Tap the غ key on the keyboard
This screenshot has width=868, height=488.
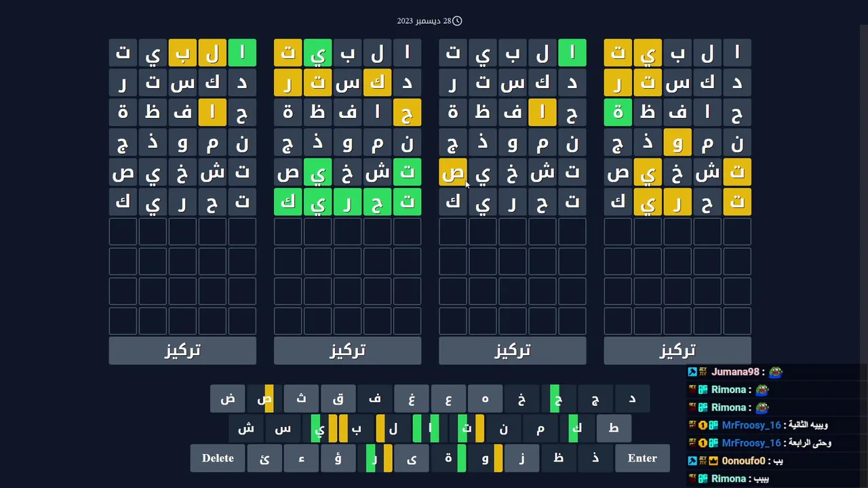(x=412, y=399)
